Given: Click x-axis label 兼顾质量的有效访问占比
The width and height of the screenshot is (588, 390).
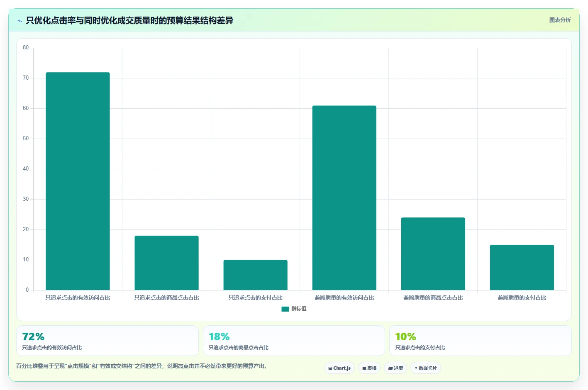Looking at the screenshot, I should pyautogui.click(x=344, y=297).
